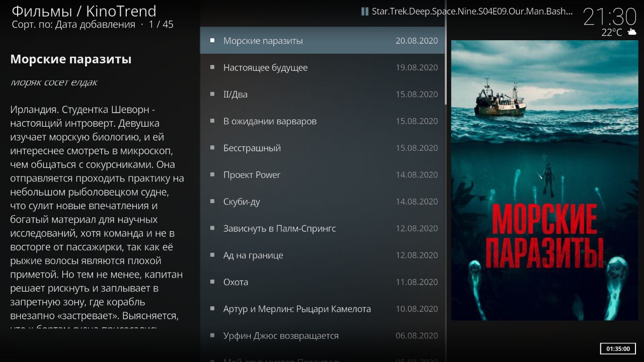This screenshot has height=362, width=644.
Task: Click the bullet icon beside Бесстрашный
Action: point(212,147)
